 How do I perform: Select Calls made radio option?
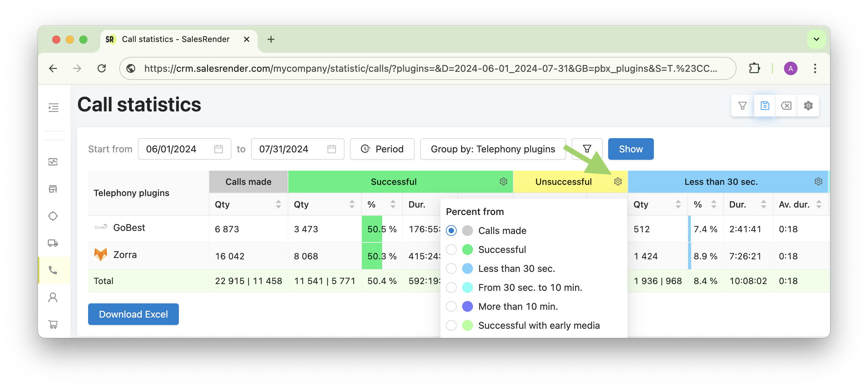tap(451, 231)
